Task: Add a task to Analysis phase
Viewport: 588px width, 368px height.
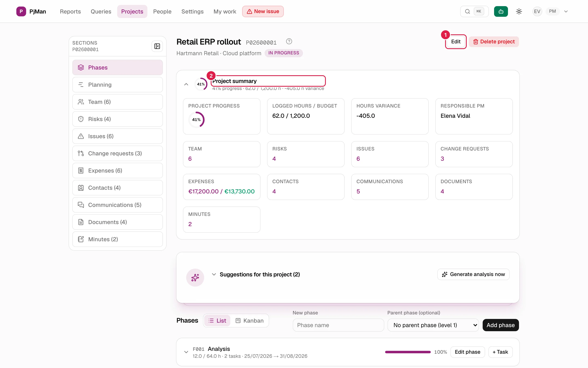Action: (500, 352)
